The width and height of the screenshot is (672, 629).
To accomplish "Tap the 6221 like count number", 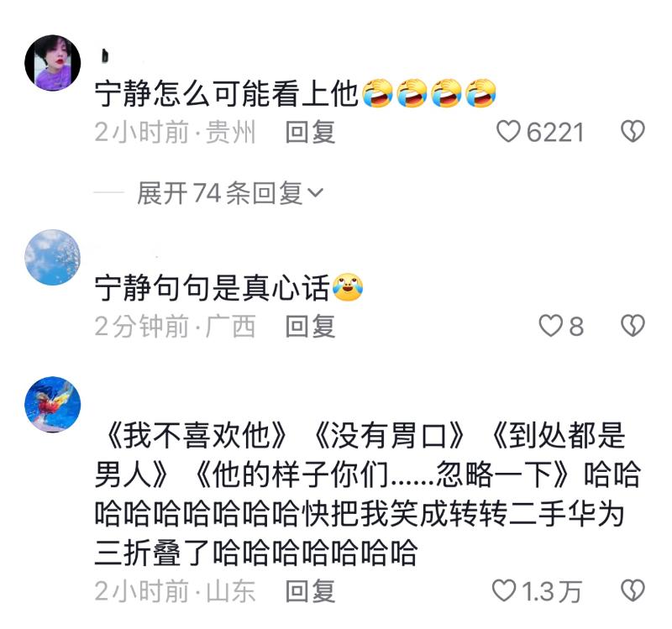I will click(555, 132).
